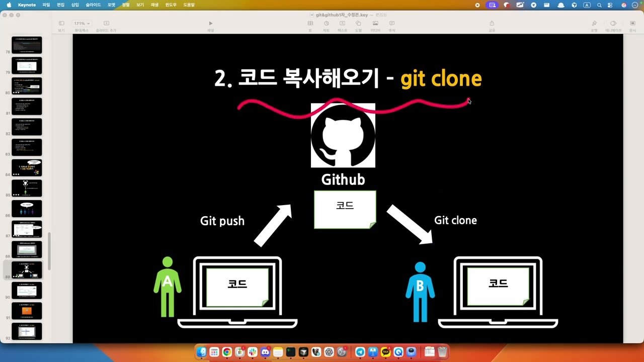
Task: Open the 보기 view options toolbar icon
Action: (x=61, y=24)
